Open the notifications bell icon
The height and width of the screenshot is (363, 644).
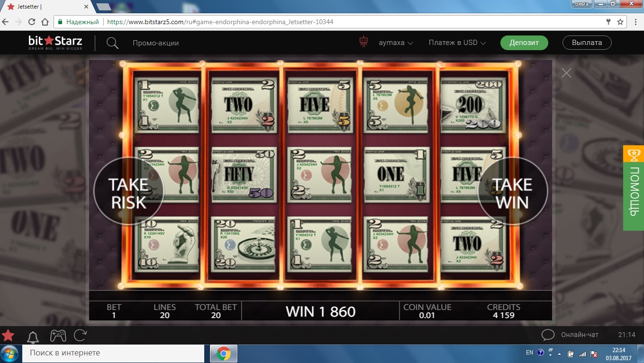(33, 336)
